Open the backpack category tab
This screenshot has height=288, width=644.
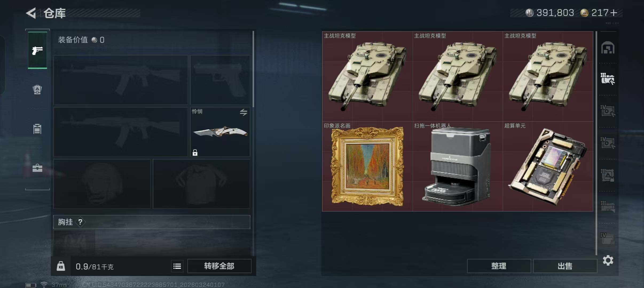(x=37, y=89)
